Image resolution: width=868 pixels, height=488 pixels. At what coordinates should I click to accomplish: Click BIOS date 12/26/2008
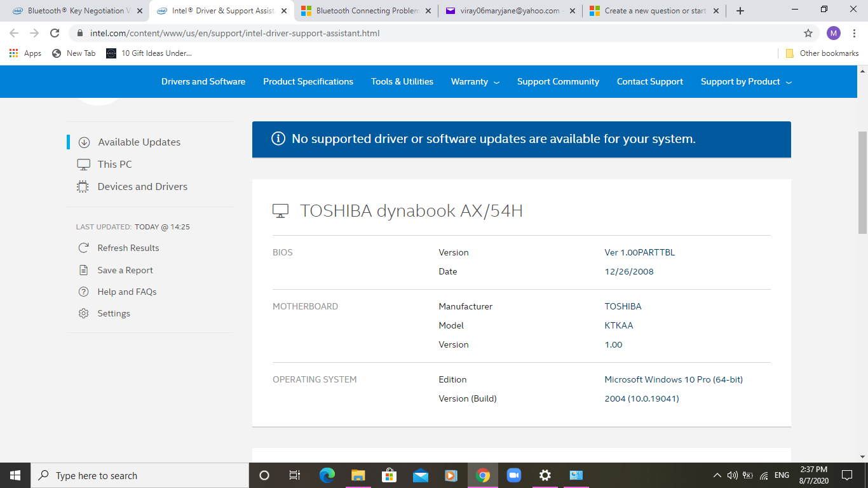629,271
